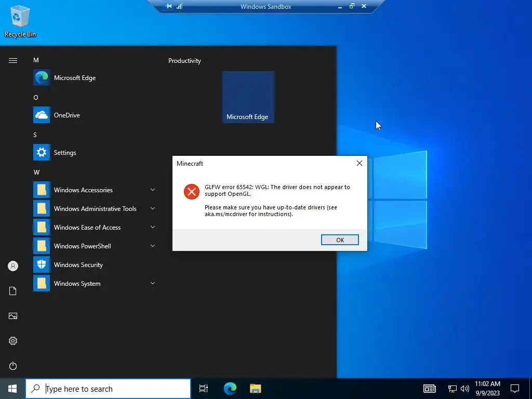Click the aka.ms/mcdriver instructions text
The image size is (532, 399).
click(x=271, y=211)
